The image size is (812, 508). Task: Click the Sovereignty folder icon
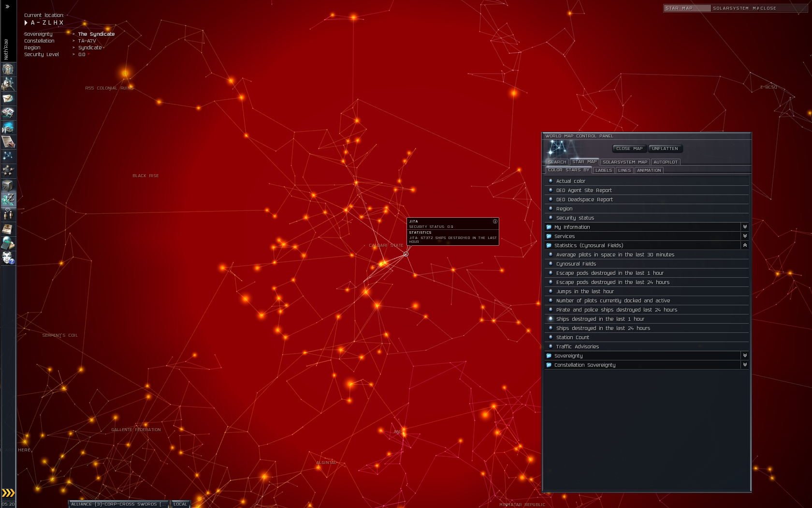pos(549,356)
